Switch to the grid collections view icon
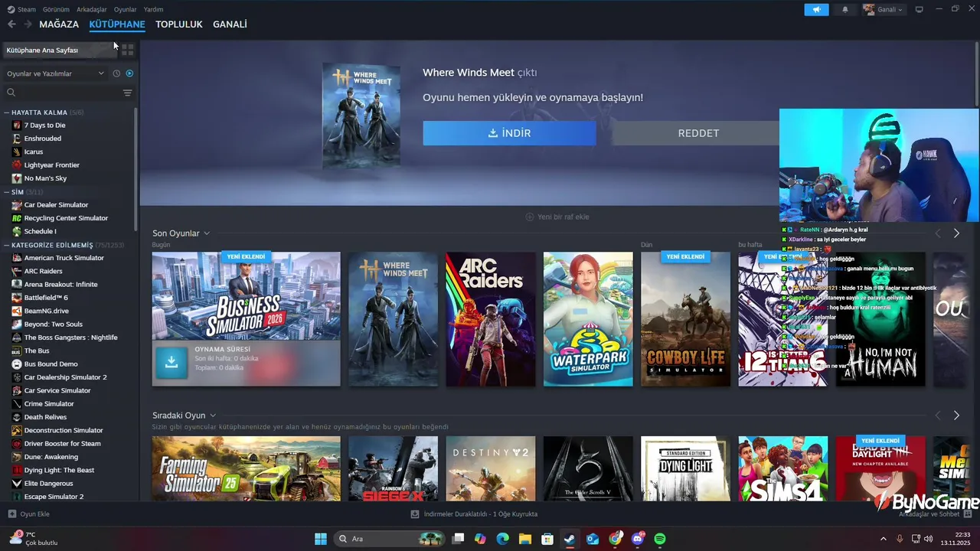Screen dimensions: 980x551 [128, 50]
